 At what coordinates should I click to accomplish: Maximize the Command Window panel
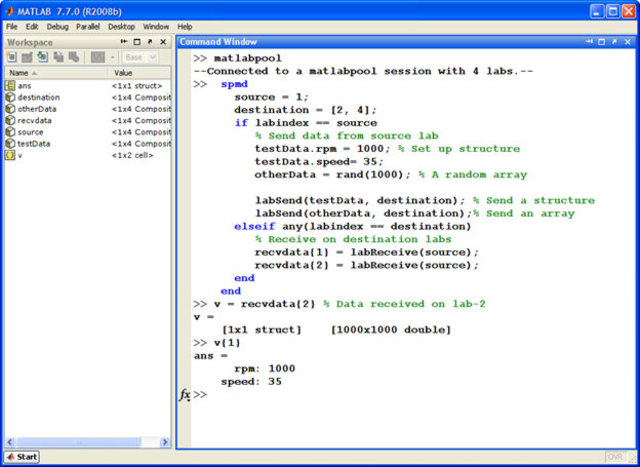tap(602, 42)
